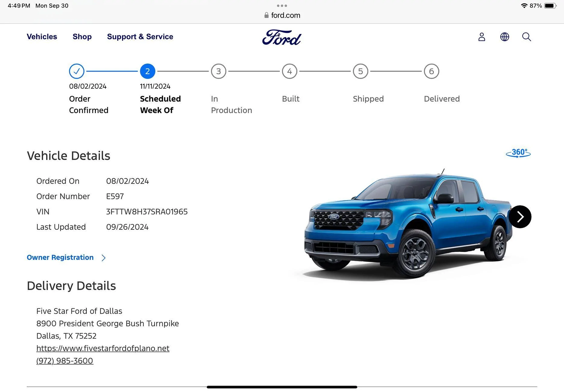Select the completed Order Confirmed checkmark step
The height and width of the screenshot is (392, 564).
point(77,71)
